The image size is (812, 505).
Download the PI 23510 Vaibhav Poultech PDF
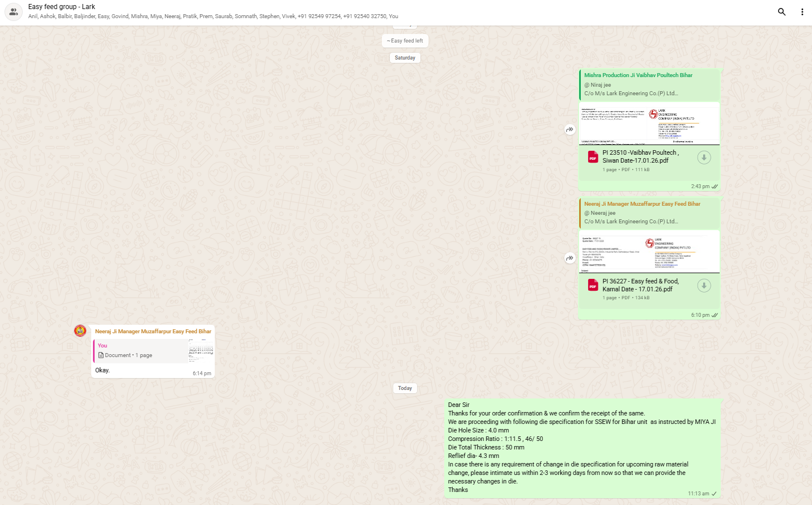704,158
